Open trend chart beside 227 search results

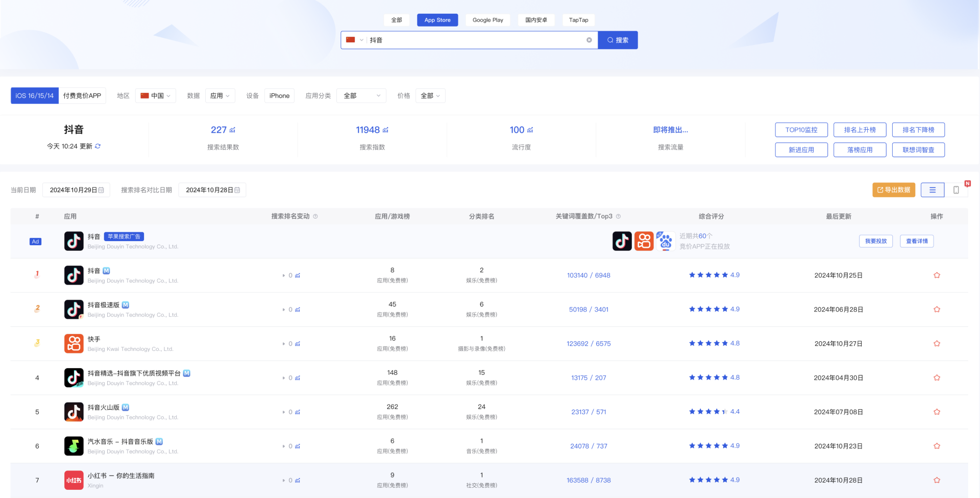pyautogui.click(x=232, y=130)
